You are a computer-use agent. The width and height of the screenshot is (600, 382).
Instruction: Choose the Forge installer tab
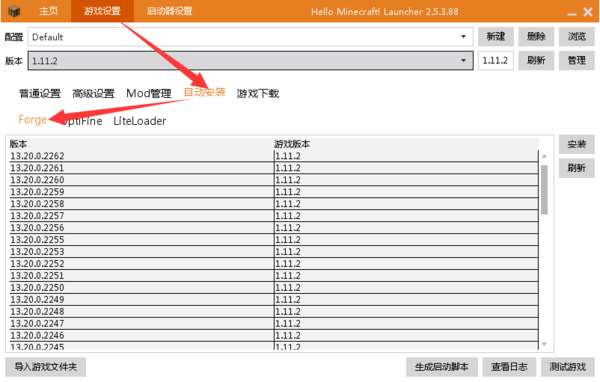tap(33, 120)
